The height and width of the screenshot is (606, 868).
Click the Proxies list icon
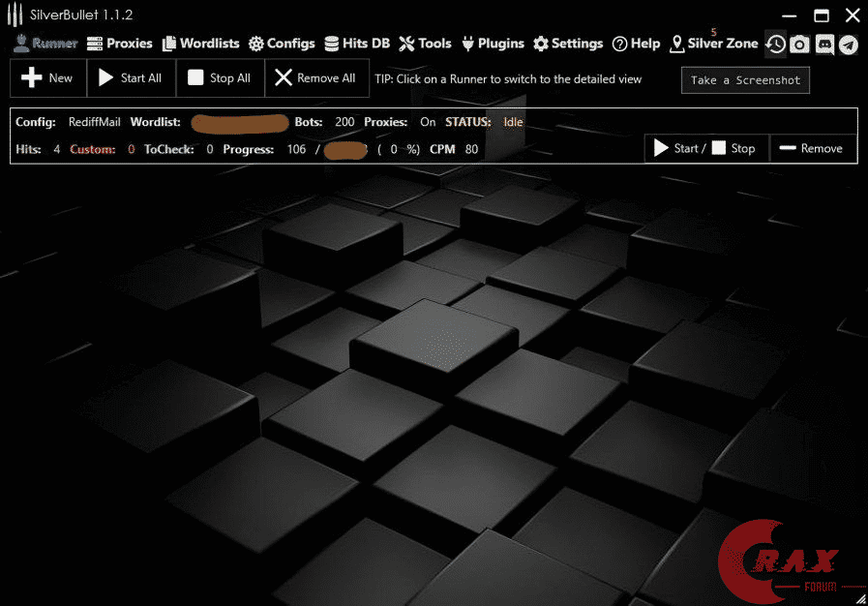click(95, 44)
